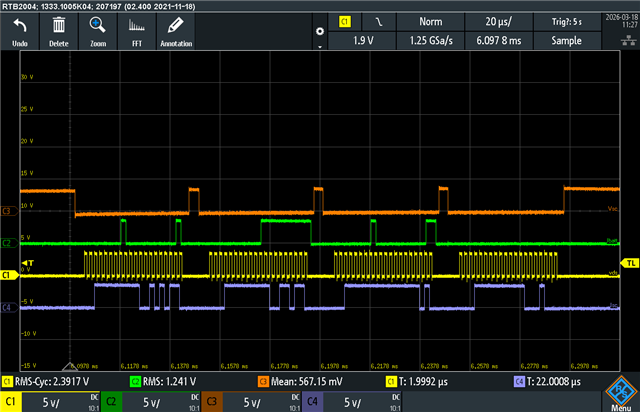640x412 pixels.
Task: Click the vds waveform label
Action: pyautogui.click(x=613, y=273)
